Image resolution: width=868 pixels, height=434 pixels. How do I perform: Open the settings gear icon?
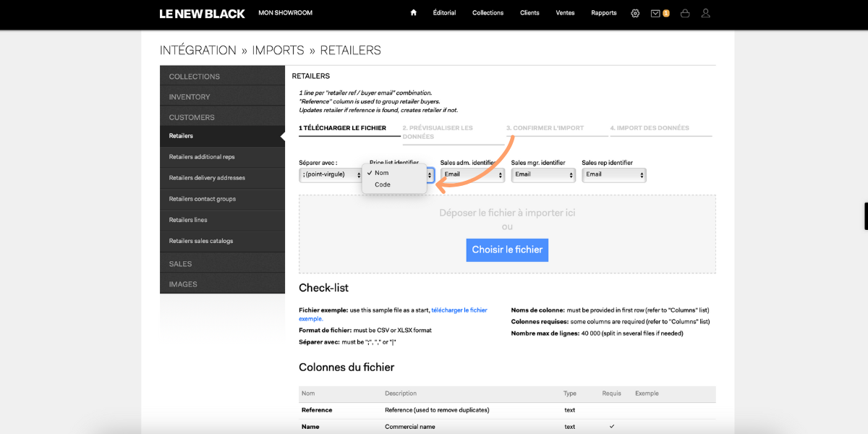(x=635, y=13)
